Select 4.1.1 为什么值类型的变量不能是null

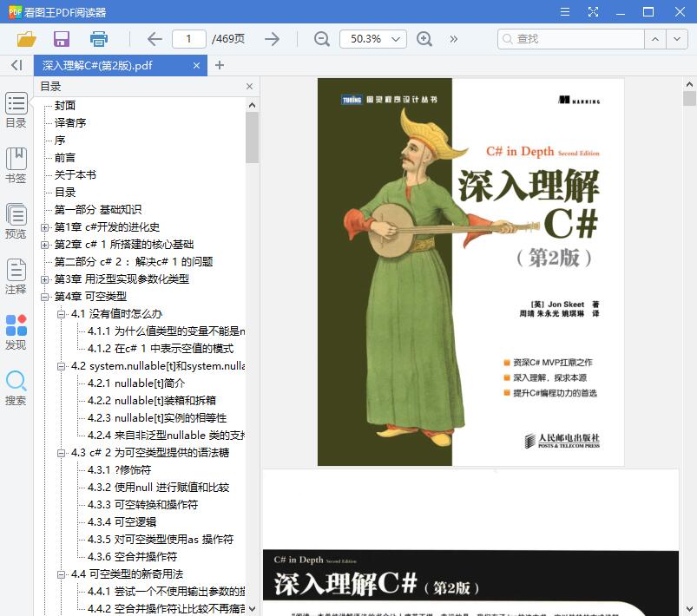coord(167,331)
